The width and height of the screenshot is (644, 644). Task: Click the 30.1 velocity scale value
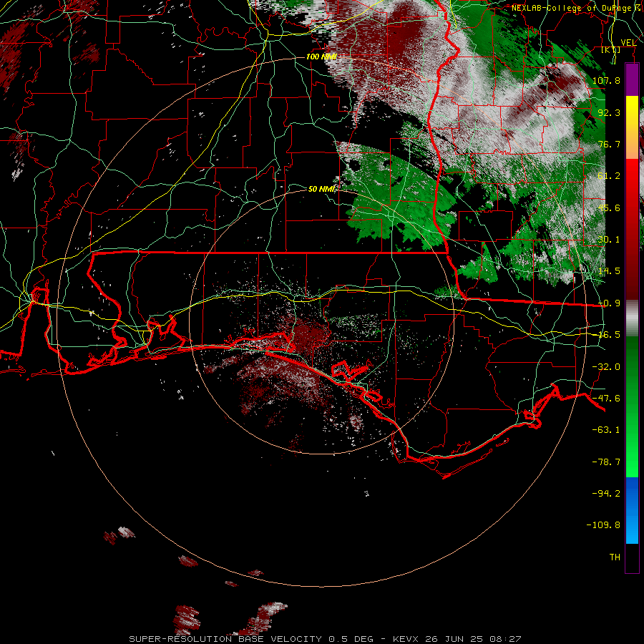pyautogui.click(x=609, y=240)
